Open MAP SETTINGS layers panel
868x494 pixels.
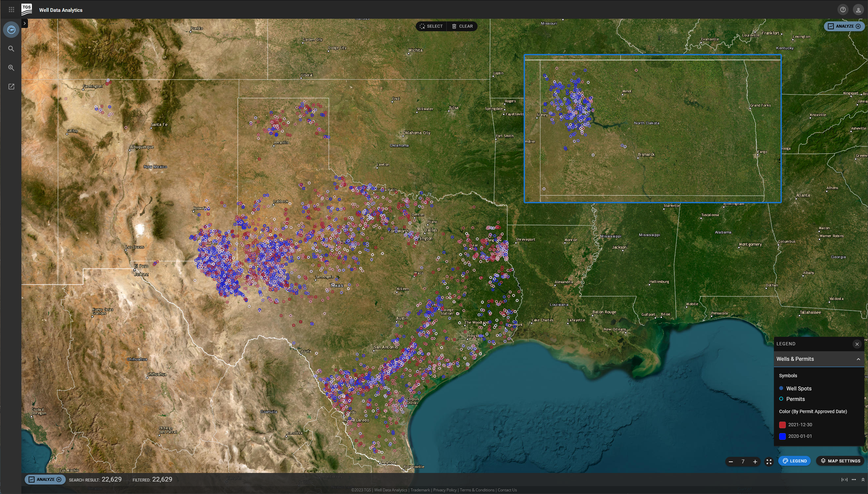[x=840, y=461]
